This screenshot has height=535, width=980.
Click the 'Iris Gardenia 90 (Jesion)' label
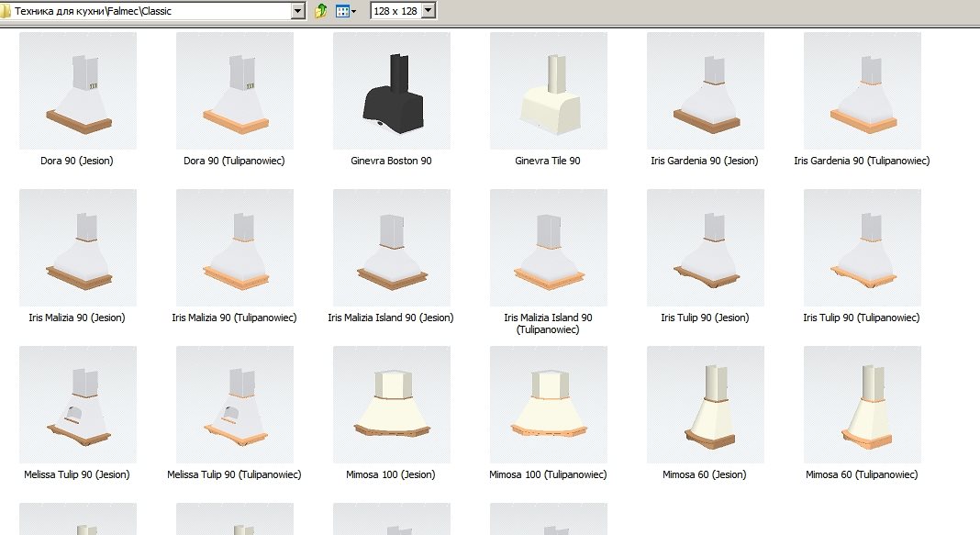(705, 161)
